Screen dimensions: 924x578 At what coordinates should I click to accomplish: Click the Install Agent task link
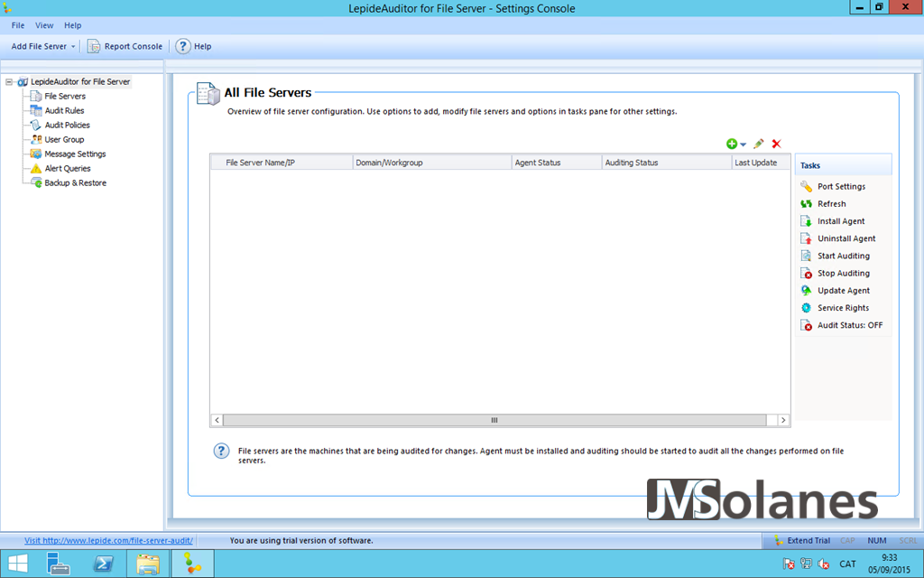click(x=841, y=221)
